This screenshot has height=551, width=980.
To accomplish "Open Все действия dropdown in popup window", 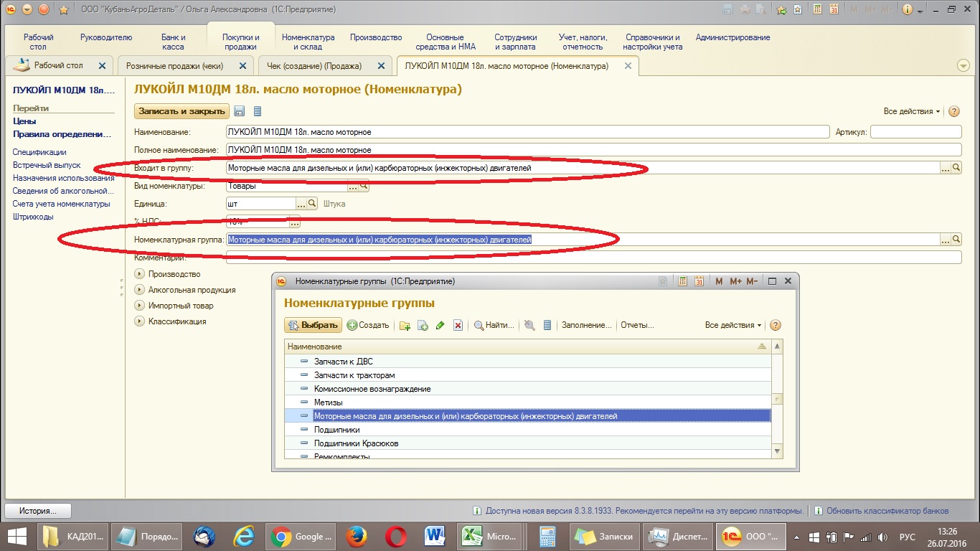I will click(x=733, y=325).
